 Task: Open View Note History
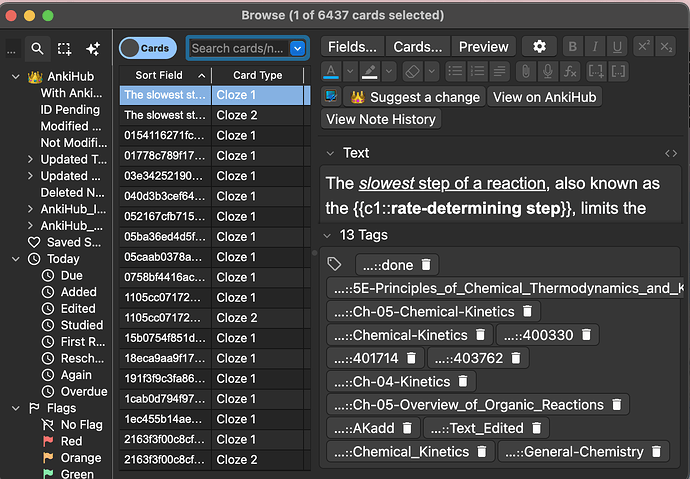coord(381,119)
